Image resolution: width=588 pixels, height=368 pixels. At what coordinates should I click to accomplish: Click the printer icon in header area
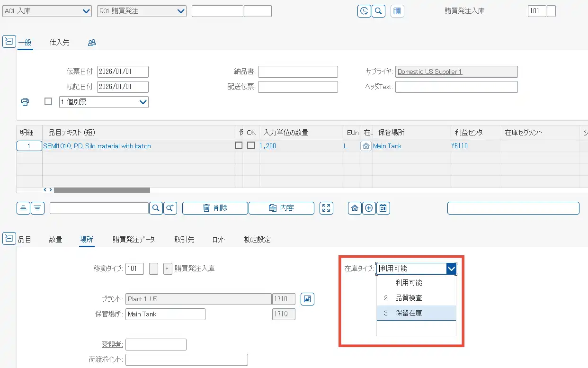25,102
